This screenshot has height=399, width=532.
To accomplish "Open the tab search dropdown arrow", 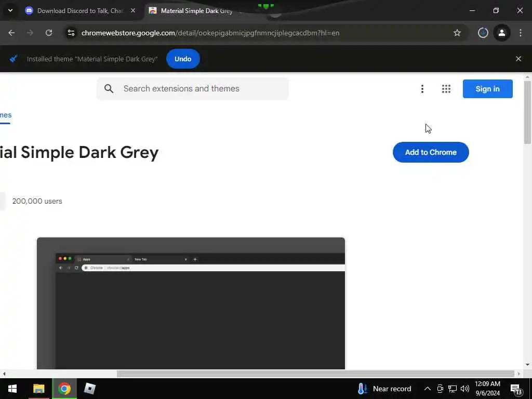I will [10, 10].
